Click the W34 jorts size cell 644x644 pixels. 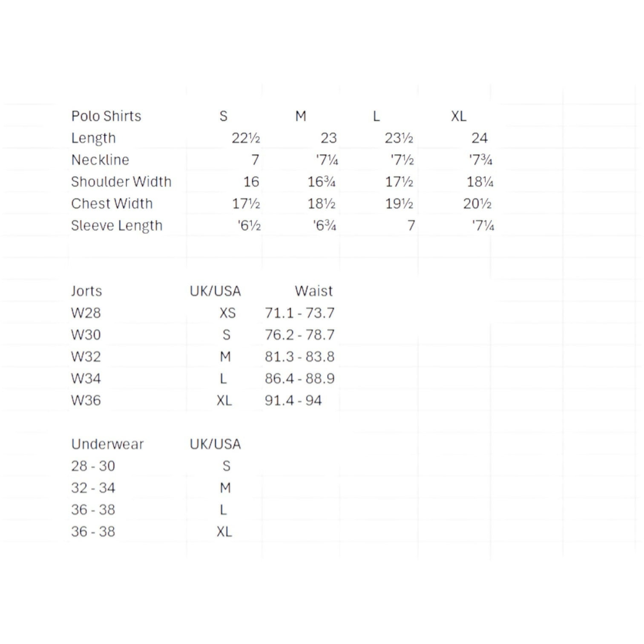(x=86, y=379)
